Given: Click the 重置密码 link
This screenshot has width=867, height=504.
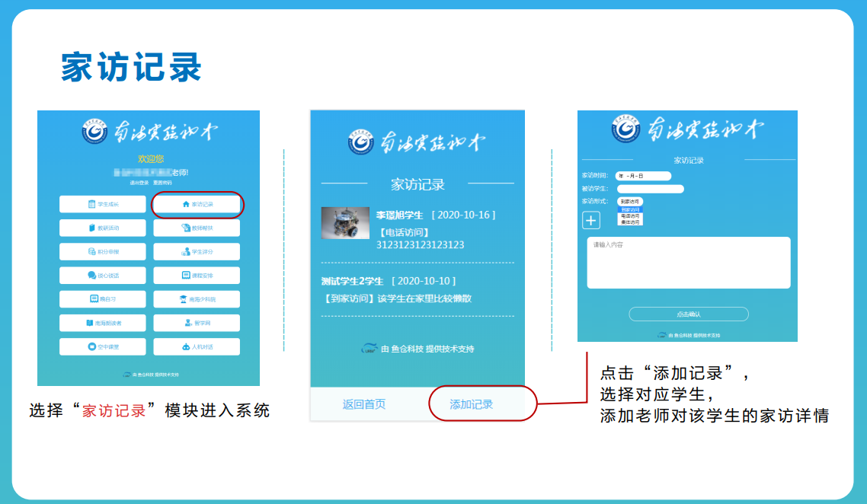Looking at the screenshot, I should click(162, 183).
